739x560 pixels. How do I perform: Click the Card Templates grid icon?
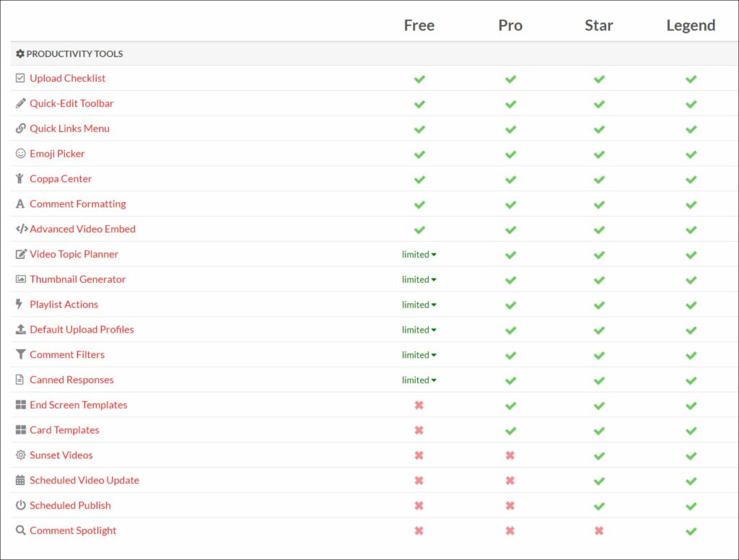tap(21, 429)
